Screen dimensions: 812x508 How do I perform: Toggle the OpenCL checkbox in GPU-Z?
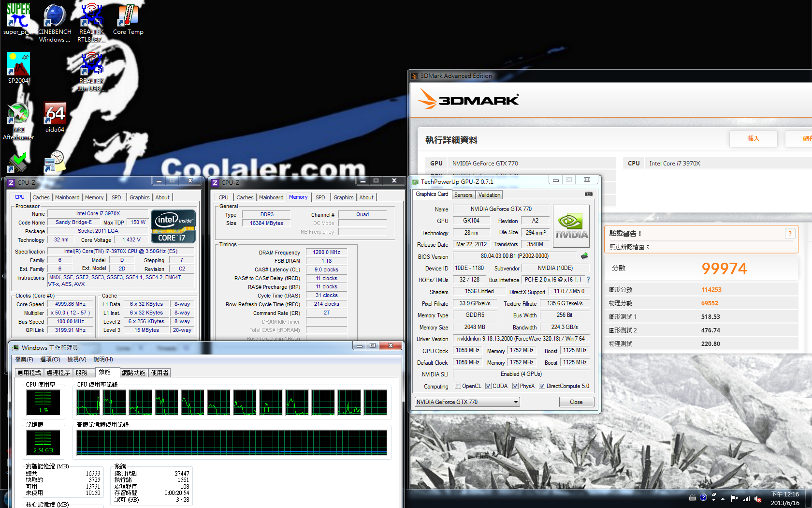[x=458, y=386]
